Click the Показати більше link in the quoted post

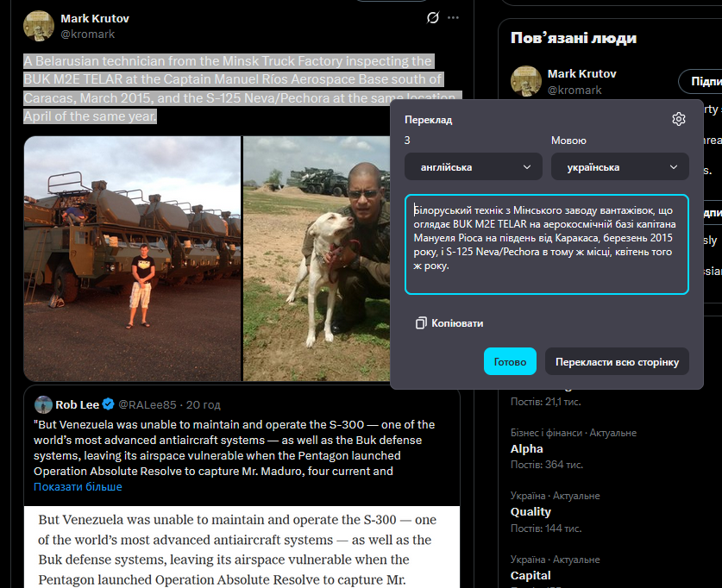(x=78, y=487)
